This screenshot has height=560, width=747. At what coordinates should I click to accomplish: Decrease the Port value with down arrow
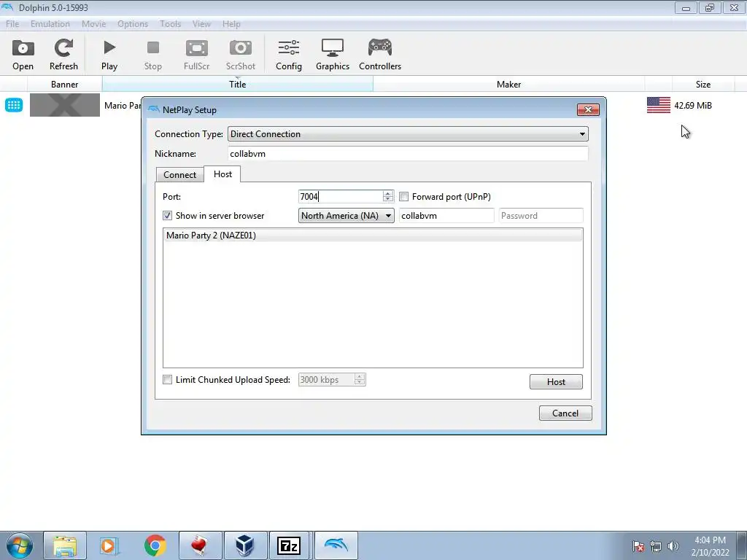388,199
